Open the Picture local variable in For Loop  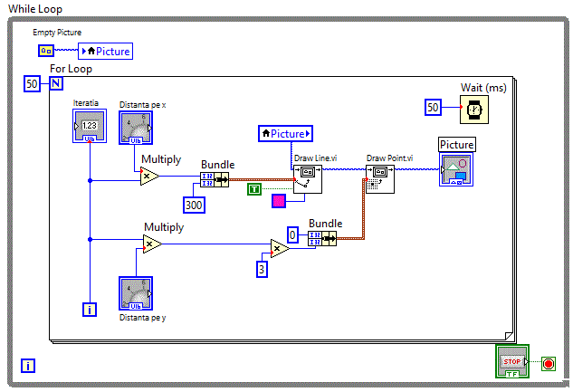[280, 134]
